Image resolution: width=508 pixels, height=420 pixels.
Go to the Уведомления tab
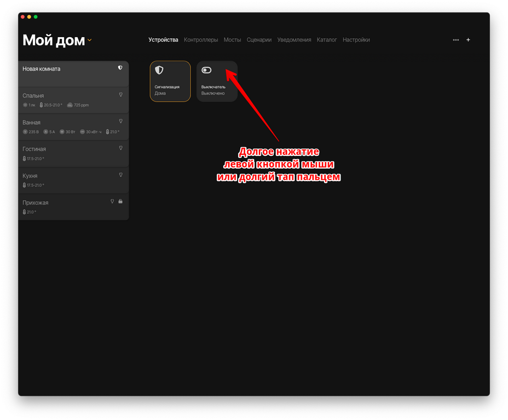294,40
